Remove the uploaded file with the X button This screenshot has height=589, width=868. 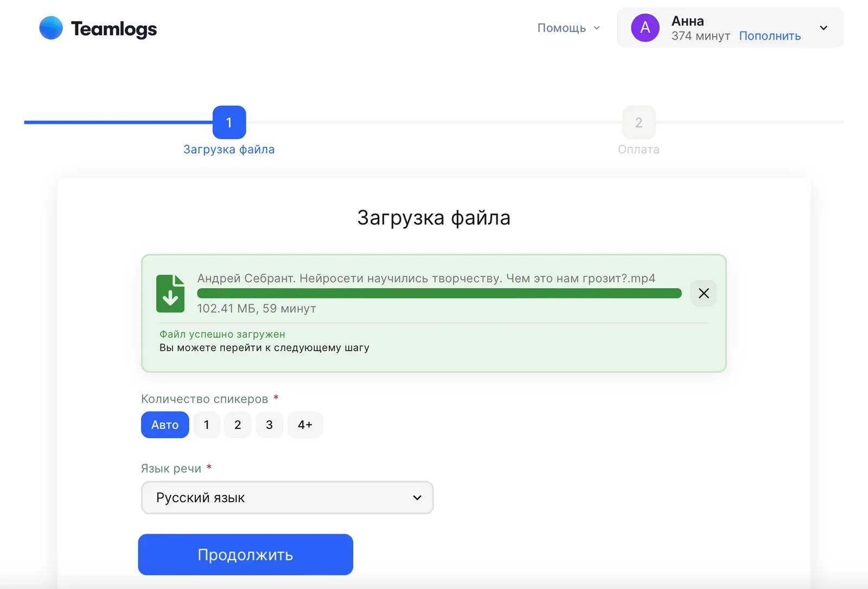click(704, 293)
